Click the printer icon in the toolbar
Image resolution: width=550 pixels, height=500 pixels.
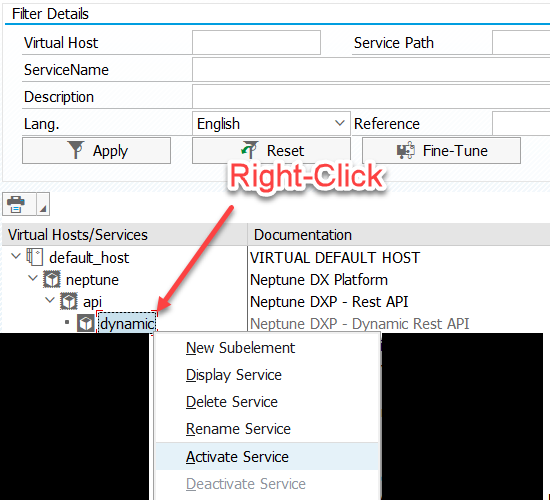point(16,204)
